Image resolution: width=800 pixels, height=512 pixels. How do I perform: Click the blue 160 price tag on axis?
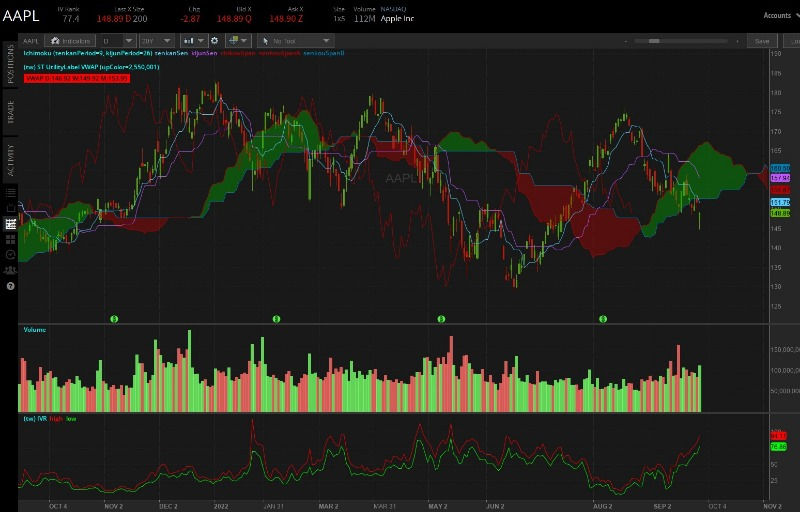click(x=780, y=168)
